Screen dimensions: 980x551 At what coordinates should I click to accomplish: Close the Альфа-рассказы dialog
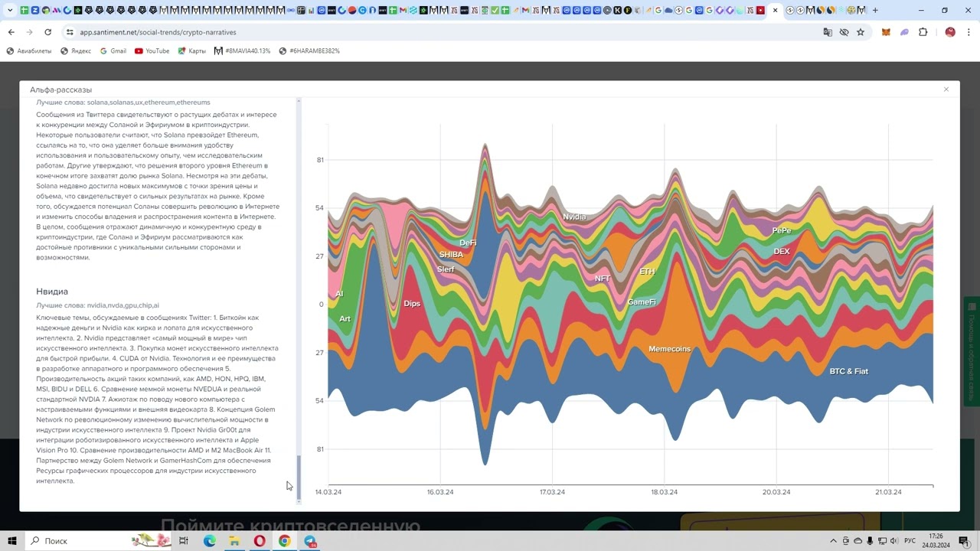tap(946, 90)
